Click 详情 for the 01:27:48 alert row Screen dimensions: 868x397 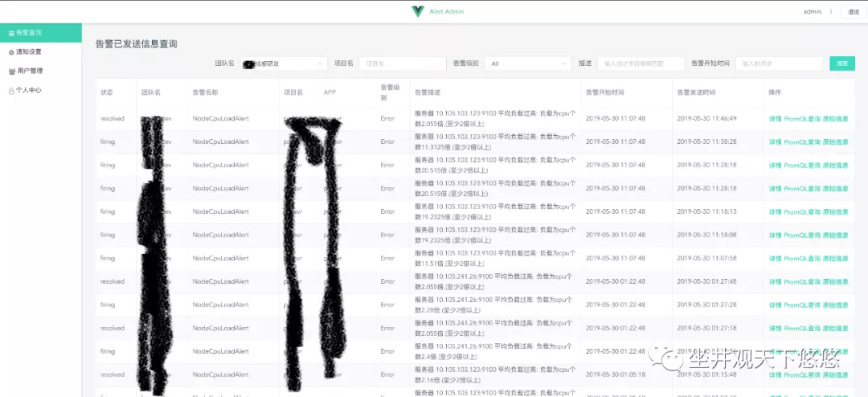tap(775, 282)
